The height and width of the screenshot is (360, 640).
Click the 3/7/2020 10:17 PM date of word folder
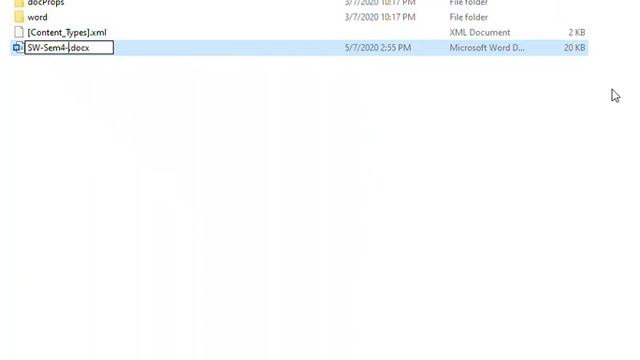380,17
